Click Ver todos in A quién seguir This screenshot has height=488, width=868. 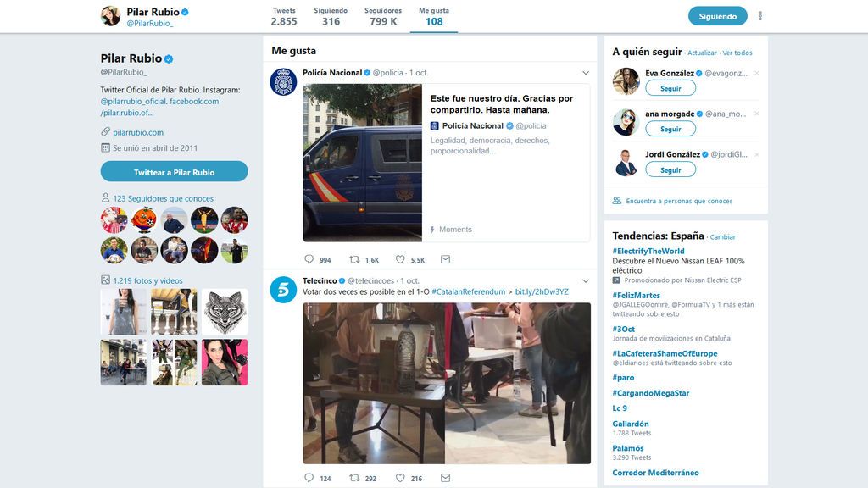(x=737, y=53)
